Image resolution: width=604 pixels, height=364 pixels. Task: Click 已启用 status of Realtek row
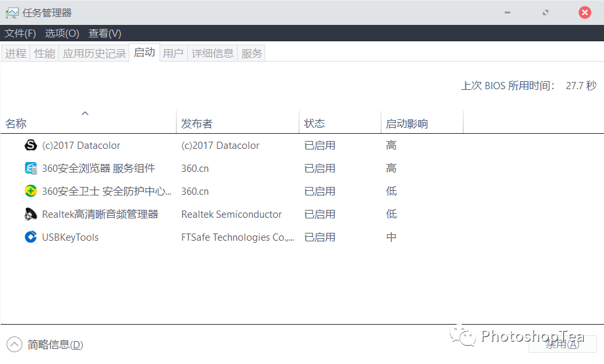point(320,214)
